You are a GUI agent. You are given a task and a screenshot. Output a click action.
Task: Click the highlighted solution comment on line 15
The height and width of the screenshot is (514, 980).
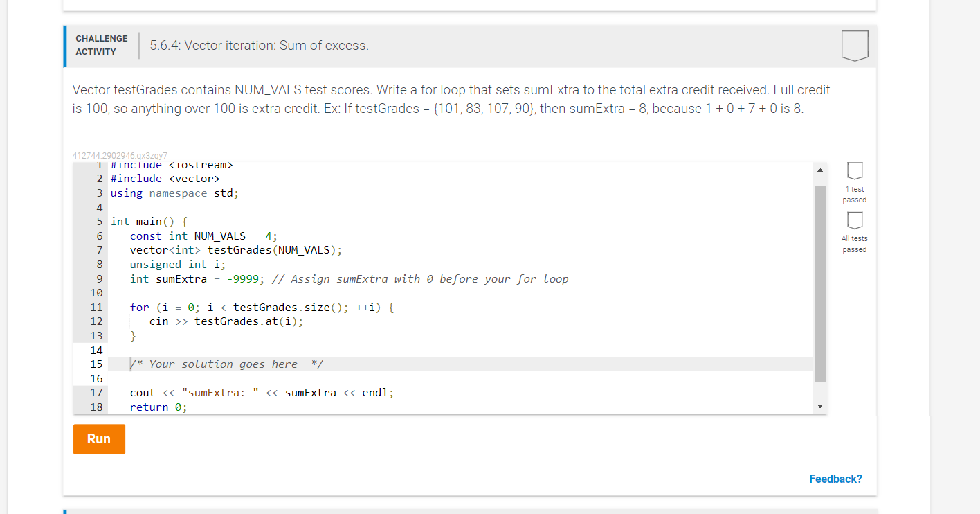point(228,364)
